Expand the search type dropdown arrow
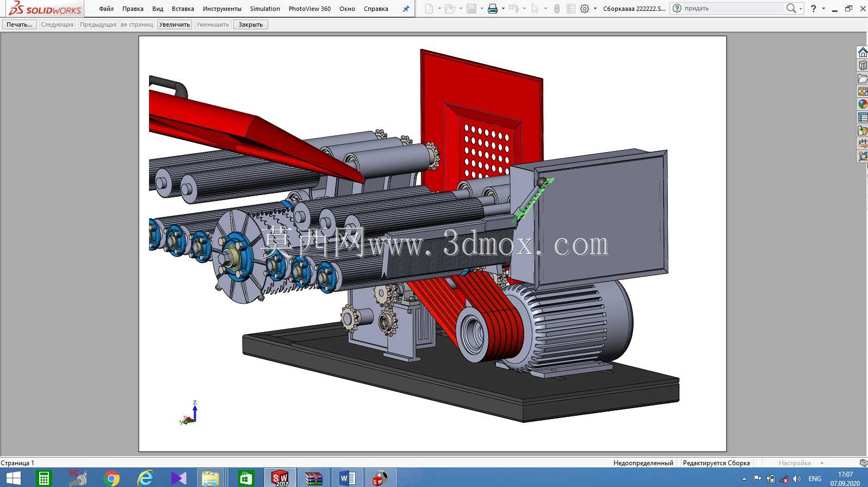 point(801,9)
